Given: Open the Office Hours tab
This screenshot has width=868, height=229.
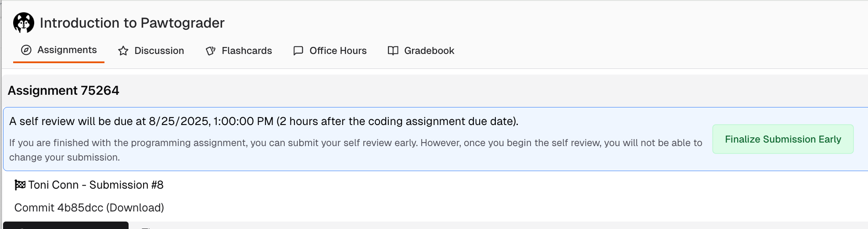Looking at the screenshot, I should (x=330, y=51).
